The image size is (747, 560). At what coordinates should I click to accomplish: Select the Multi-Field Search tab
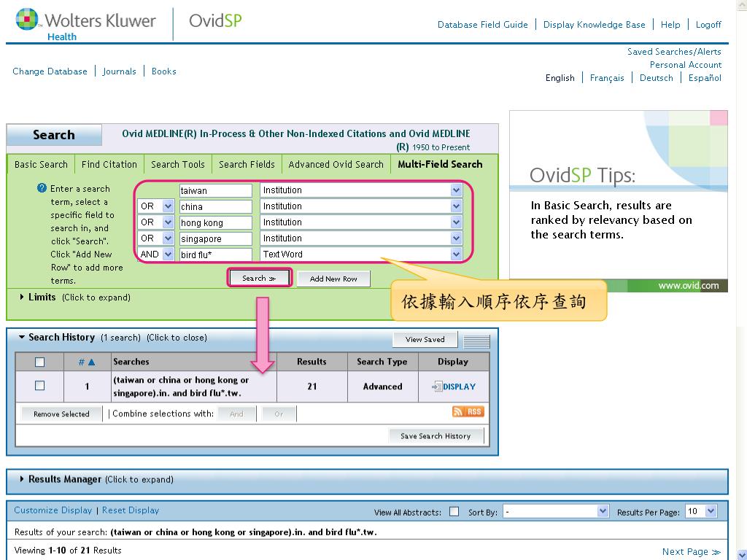click(440, 164)
